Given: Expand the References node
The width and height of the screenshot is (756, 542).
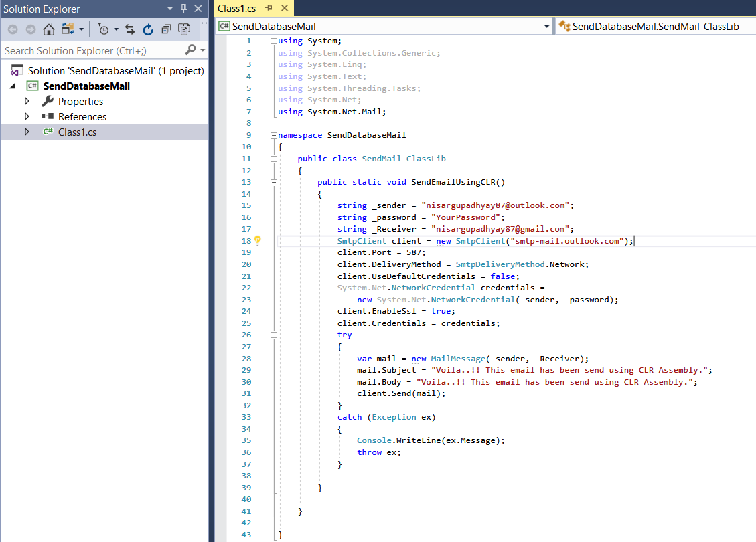Looking at the screenshot, I should (27, 117).
